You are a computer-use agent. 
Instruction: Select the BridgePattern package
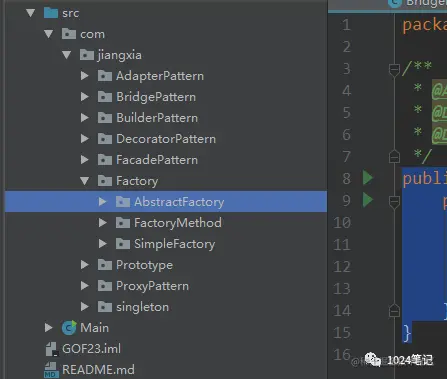pyautogui.click(x=156, y=97)
